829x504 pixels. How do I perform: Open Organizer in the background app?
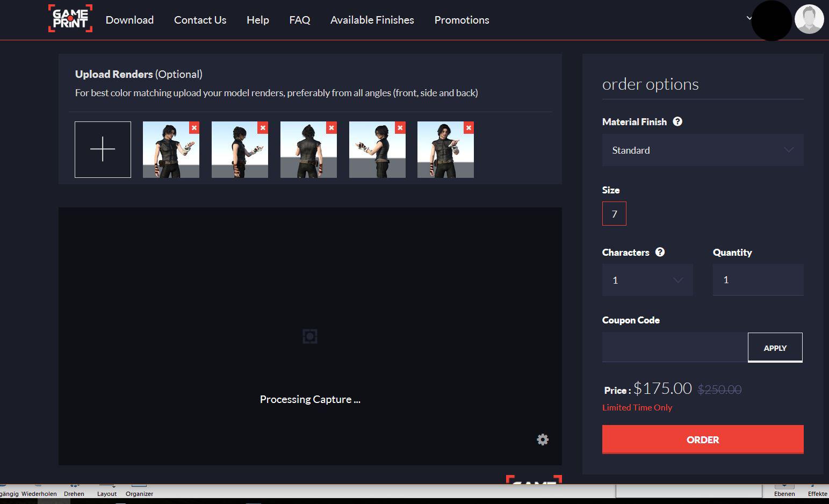139,494
